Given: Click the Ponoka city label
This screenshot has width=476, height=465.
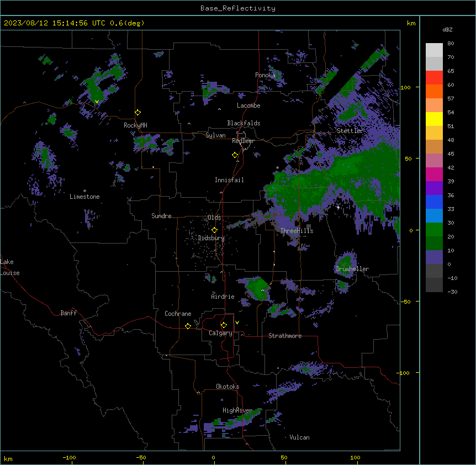Looking at the screenshot, I should [x=265, y=75].
